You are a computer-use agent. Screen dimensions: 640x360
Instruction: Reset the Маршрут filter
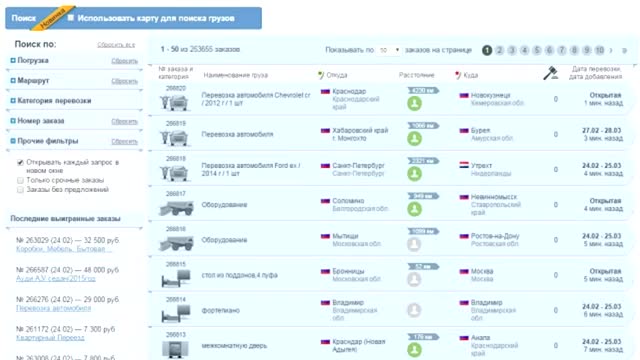(x=124, y=81)
